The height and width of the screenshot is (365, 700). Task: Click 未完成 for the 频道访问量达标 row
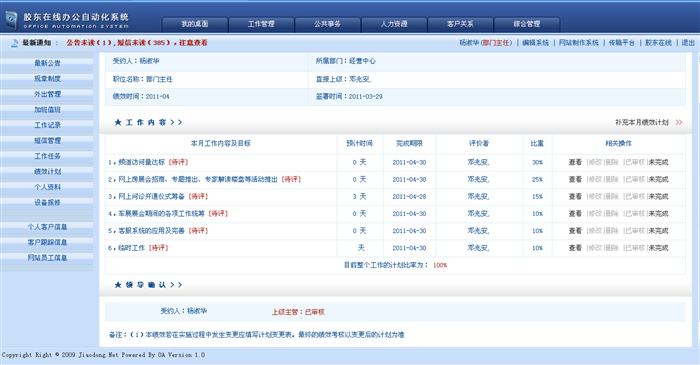(x=658, y=162)
